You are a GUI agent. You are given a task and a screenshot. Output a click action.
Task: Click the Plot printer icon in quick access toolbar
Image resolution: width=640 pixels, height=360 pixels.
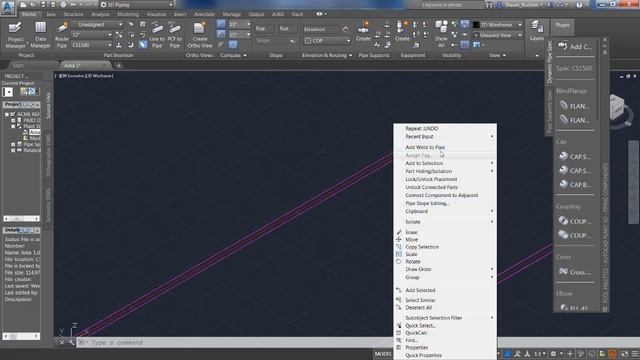pos(63,4)
